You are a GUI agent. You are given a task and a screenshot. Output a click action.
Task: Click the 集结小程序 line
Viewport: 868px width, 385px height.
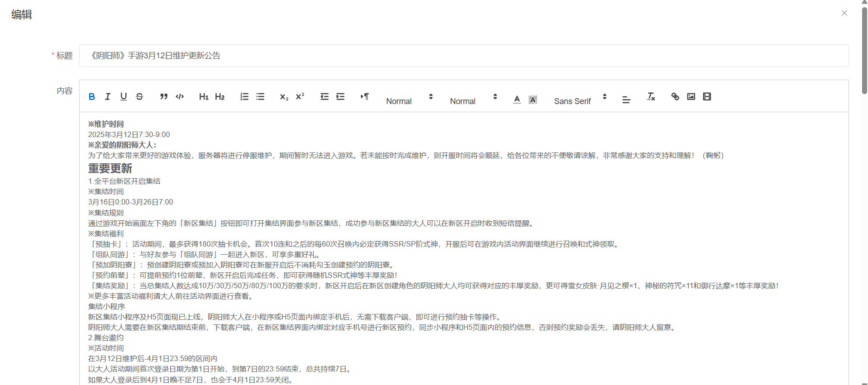click(x=106, y=306)
